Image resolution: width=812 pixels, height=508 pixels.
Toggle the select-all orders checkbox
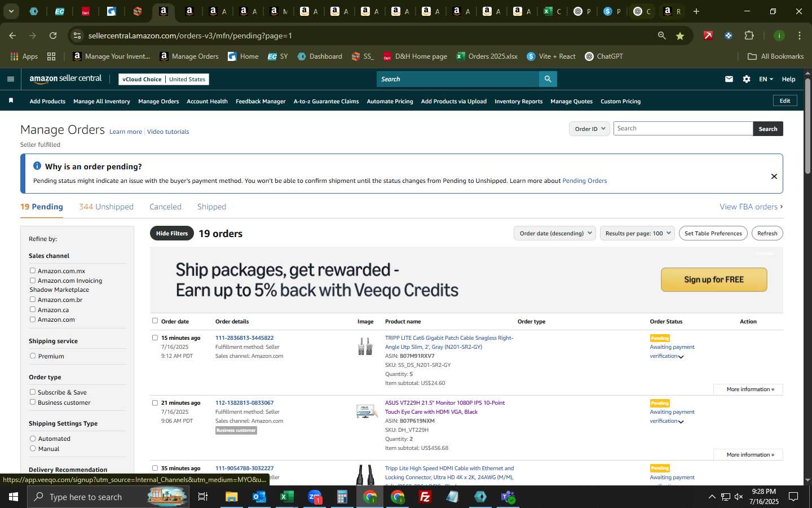tap(155, 321)
